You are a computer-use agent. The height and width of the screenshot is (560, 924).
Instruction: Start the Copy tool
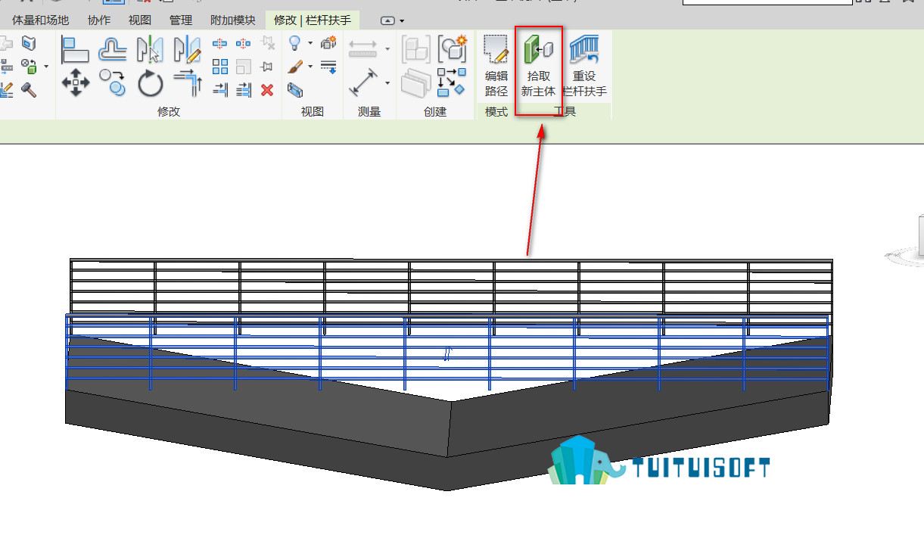coord(113,82)
